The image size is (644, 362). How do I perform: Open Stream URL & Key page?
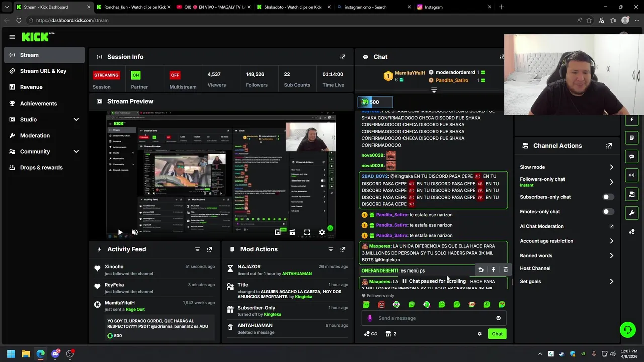tap(44, 71)
